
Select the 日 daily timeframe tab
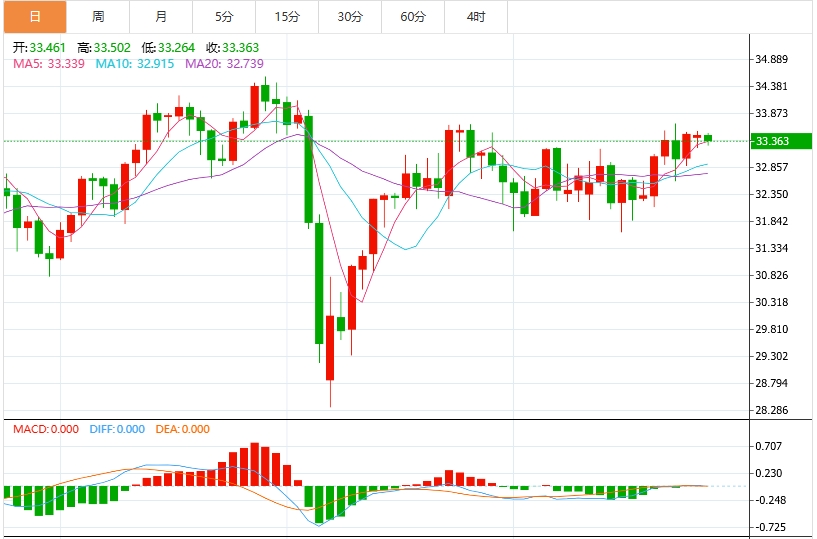point(35,17)
